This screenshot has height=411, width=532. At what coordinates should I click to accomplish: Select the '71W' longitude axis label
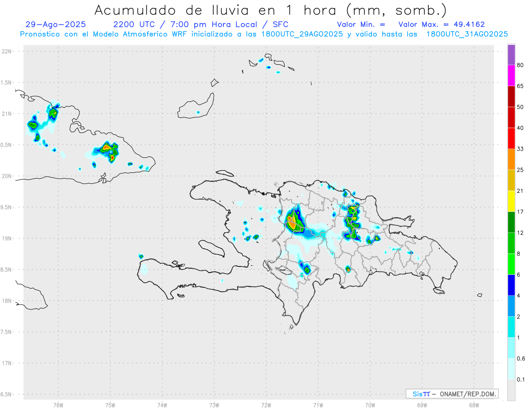tap(318, 405)
